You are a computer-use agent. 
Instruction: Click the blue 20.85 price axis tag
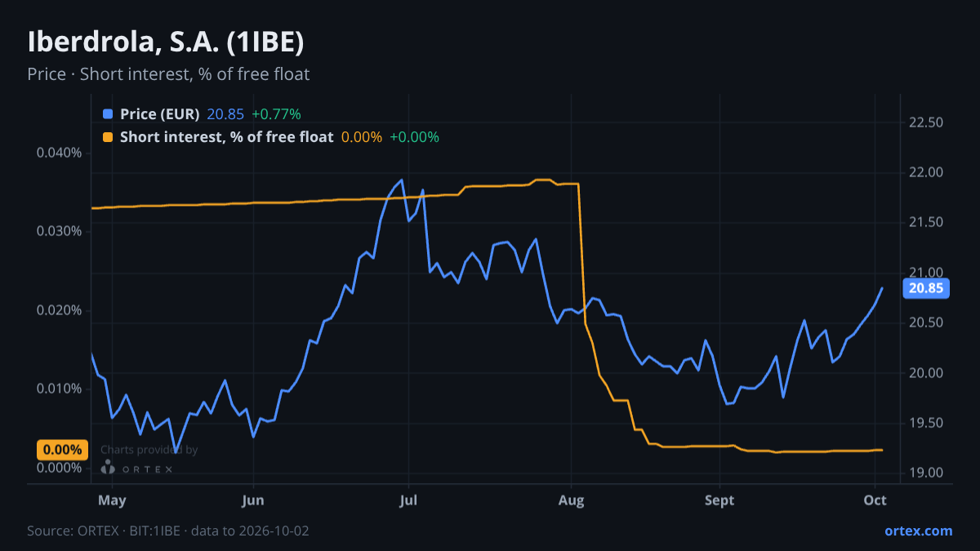click(926, 287)
